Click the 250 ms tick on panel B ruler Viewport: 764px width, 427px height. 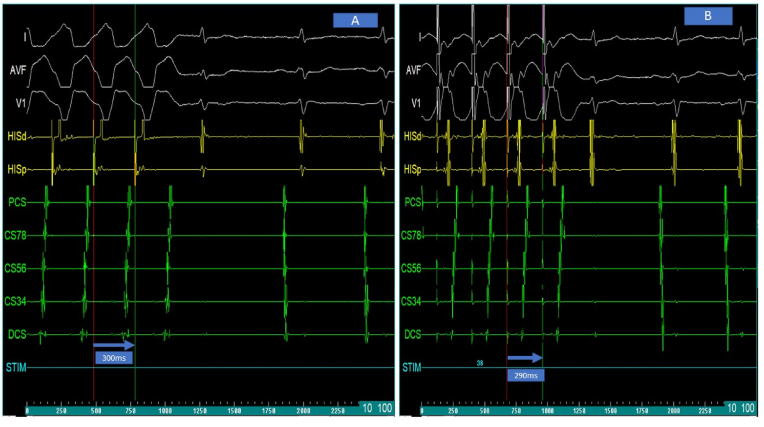[x=453, y=411]
